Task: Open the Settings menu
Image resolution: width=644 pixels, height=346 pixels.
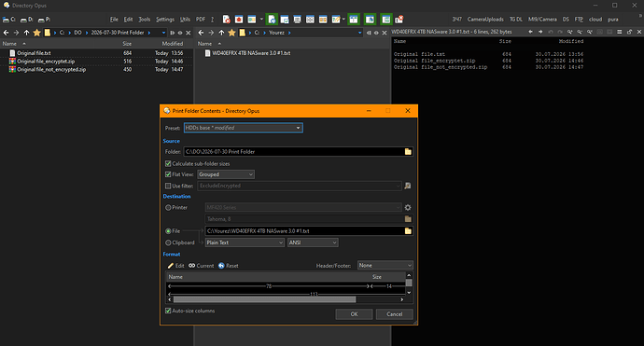Action: pyautogui.click(x=165, y=20)
